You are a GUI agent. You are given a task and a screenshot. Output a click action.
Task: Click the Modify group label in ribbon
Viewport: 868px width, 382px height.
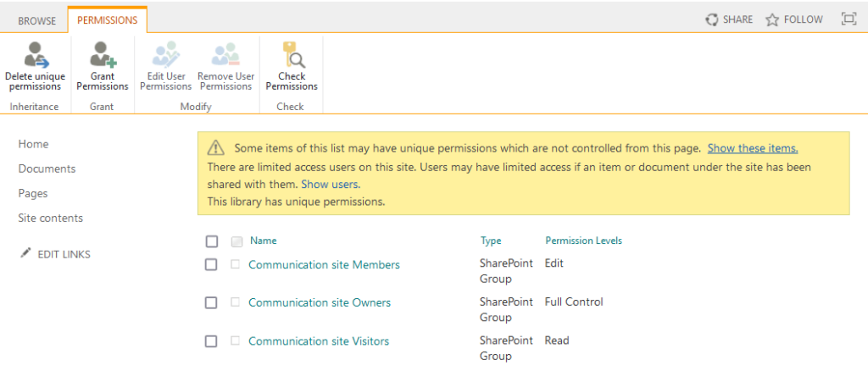coord(196,107)
